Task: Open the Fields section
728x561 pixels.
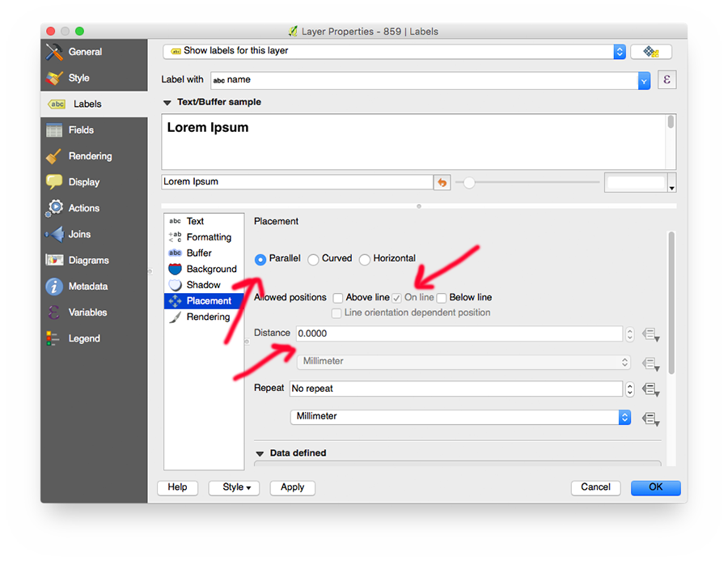Action: tap(94, 130)
